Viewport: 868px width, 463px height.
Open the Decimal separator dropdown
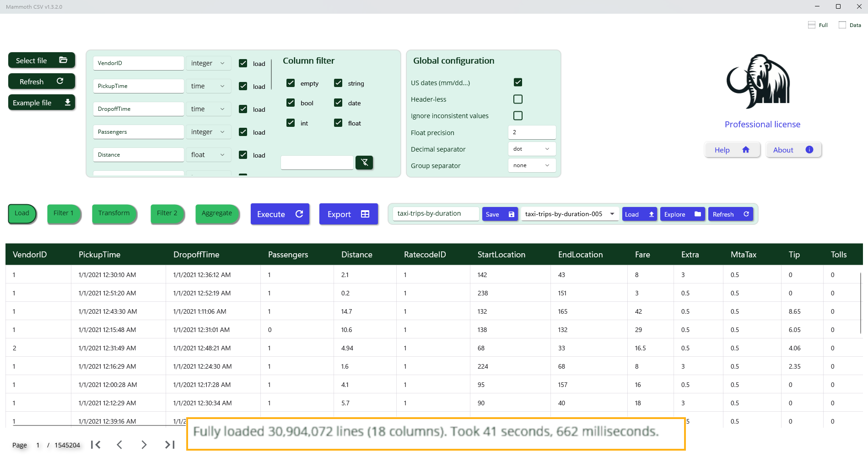[532, 149]
